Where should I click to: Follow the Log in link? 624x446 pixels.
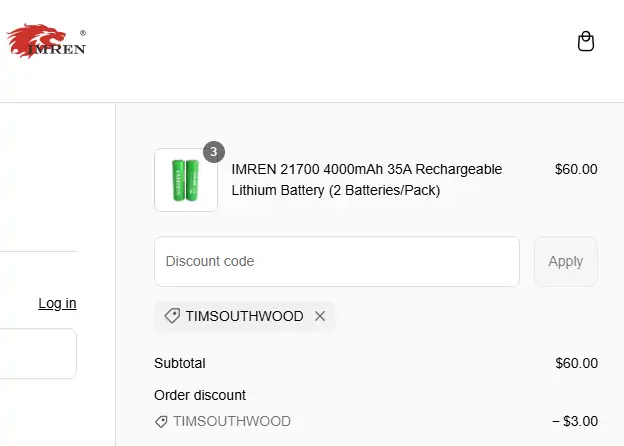click(57, 304)
